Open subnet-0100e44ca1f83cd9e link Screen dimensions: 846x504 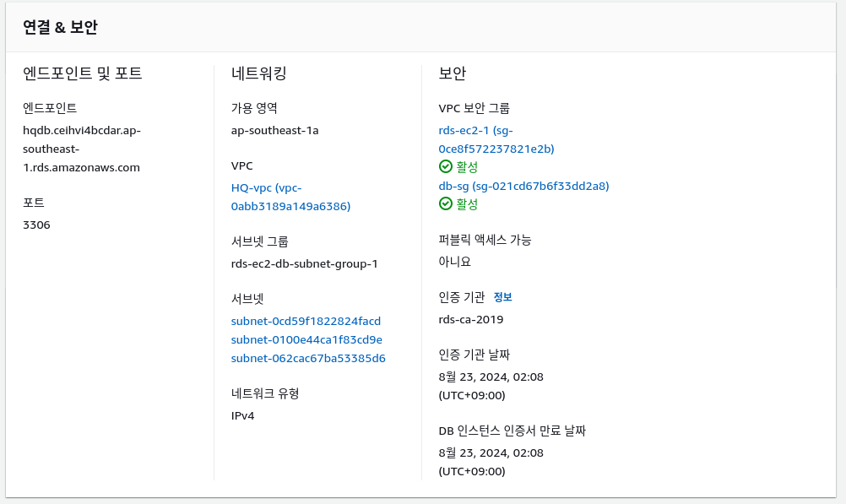click(x=306, y=340)
